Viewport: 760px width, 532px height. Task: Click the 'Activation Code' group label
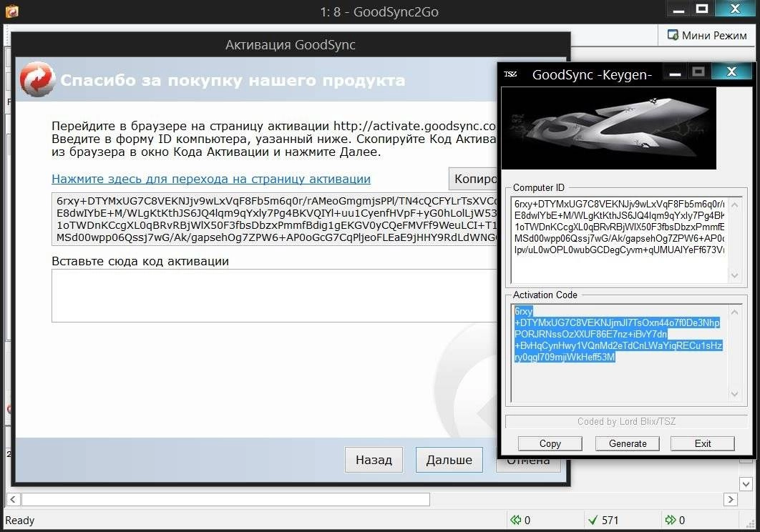545,295
